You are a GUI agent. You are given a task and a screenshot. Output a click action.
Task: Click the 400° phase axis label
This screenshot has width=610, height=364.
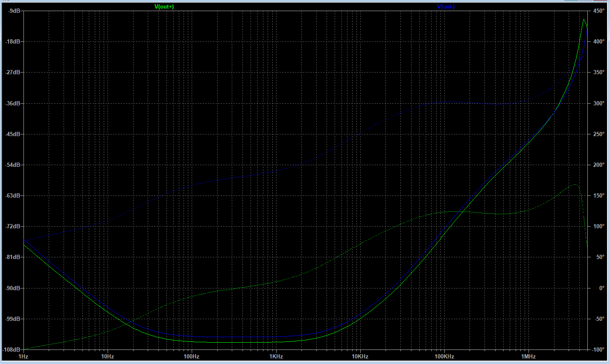599,41
